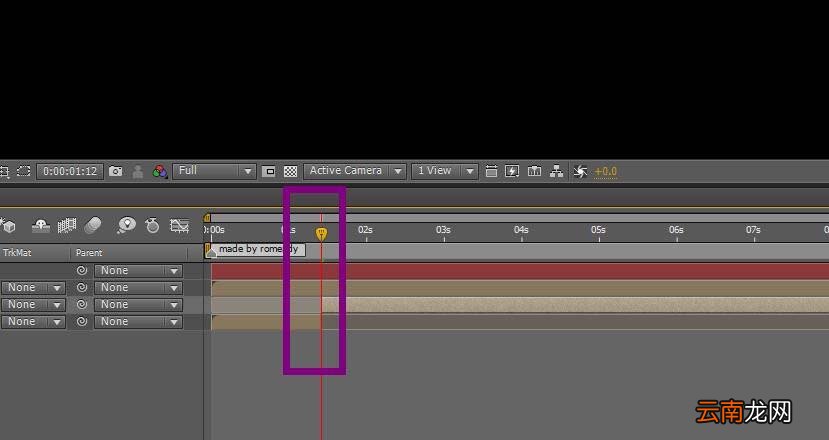This screenshot has height=440, width=829.
Task: Click the 04s mark on time ruler
Action: tap(521, 230)
